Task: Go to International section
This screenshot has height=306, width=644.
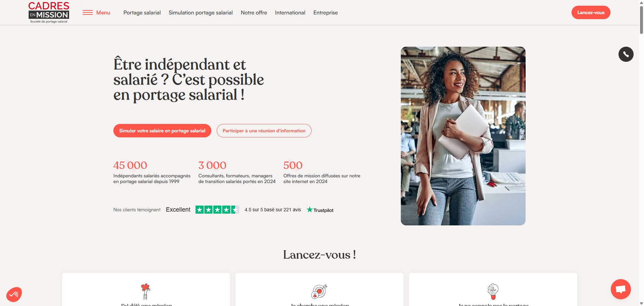Action: point(290,13)
